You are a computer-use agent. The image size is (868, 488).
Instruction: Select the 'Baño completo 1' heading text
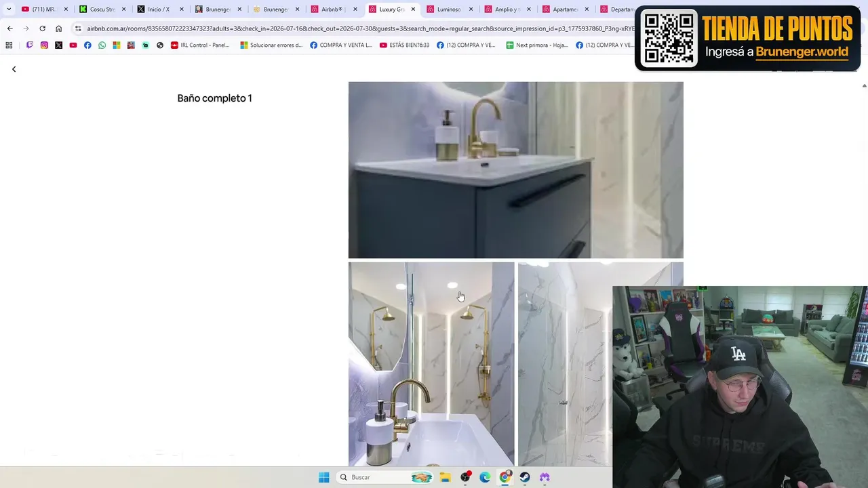(214, 98)
